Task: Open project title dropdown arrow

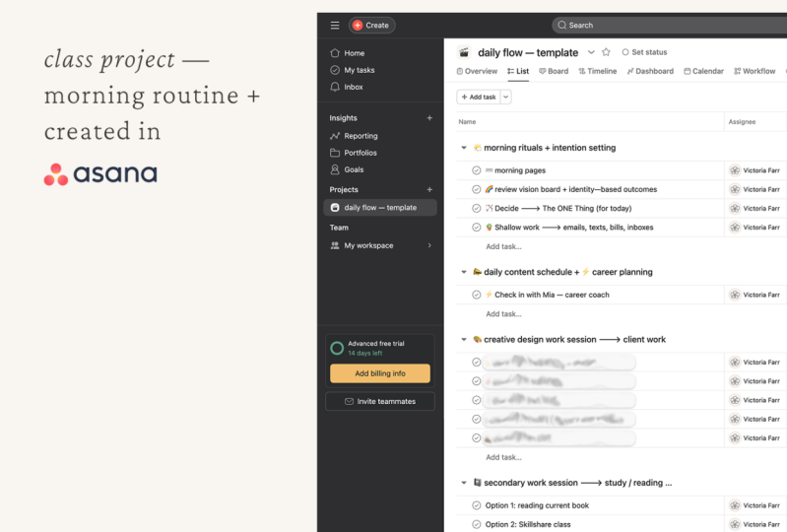Action: [x=591, y=52]
